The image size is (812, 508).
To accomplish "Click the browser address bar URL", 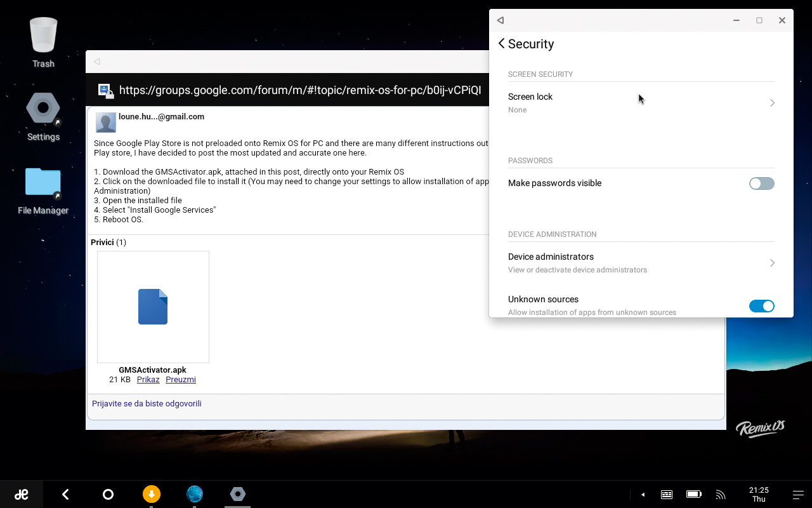I will point(301,90).
